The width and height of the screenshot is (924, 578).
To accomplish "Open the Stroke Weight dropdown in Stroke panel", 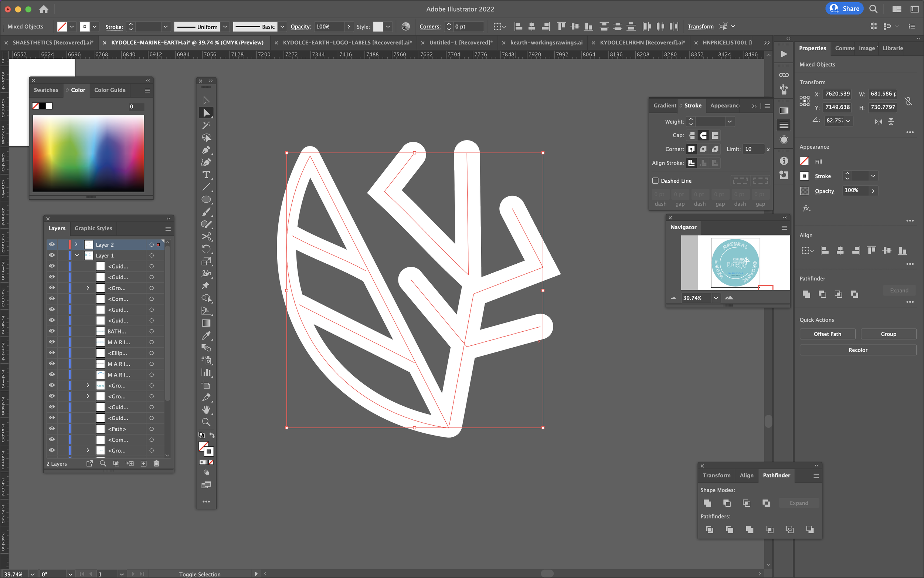I will click(730, 122).
